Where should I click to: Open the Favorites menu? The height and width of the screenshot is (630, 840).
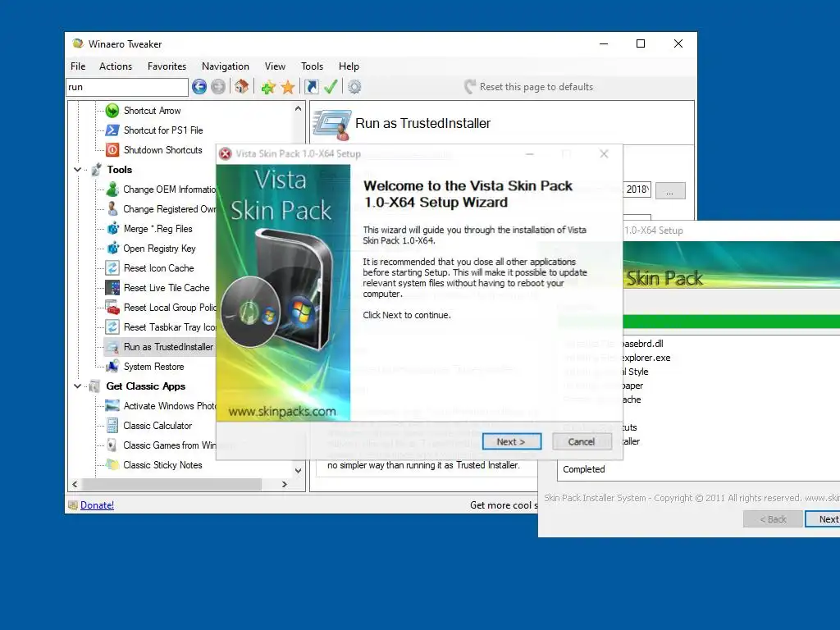pyautogui.click(x=167, y=66)
